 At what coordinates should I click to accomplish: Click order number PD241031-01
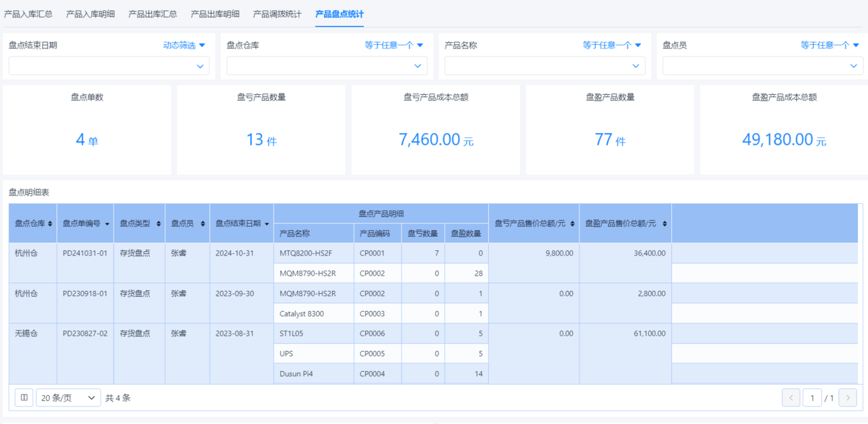[85, 253]
